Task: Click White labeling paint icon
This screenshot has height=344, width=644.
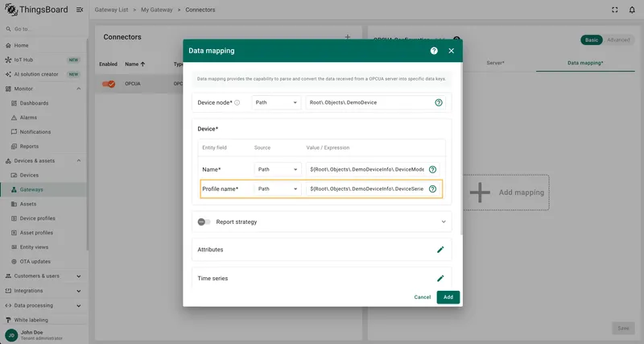Action: (8, 320)
